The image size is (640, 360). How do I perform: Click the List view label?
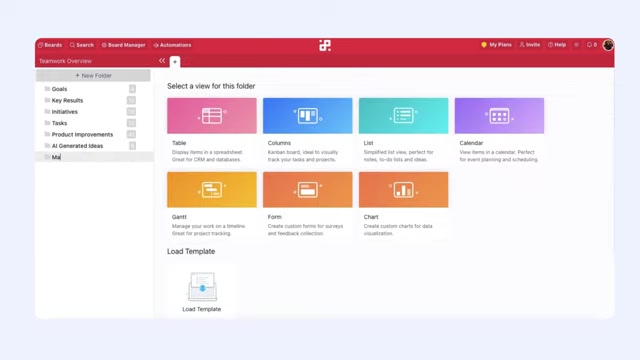(368, 143)
